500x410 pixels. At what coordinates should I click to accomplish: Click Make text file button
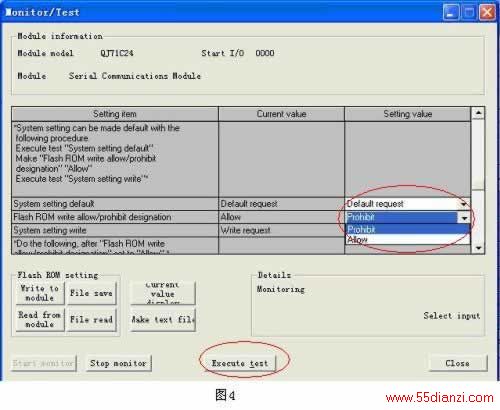(163, 319)
